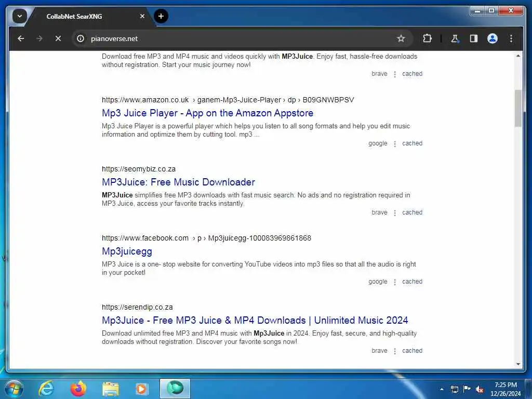Stop loading the page

58,38
